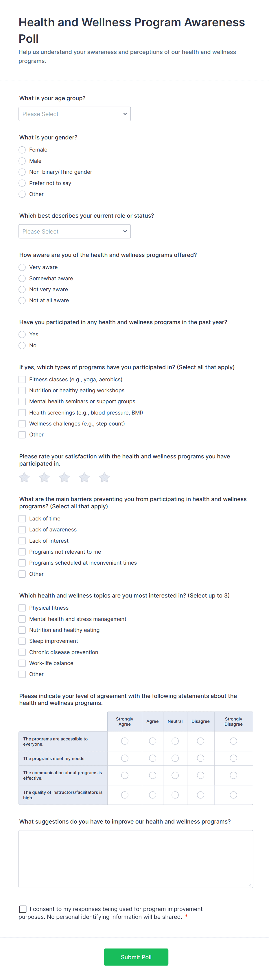Image resolution: width=269 pixels, height=980 pixels.
Task: Open the current role or status dropdown
Action: pos(75,231)
